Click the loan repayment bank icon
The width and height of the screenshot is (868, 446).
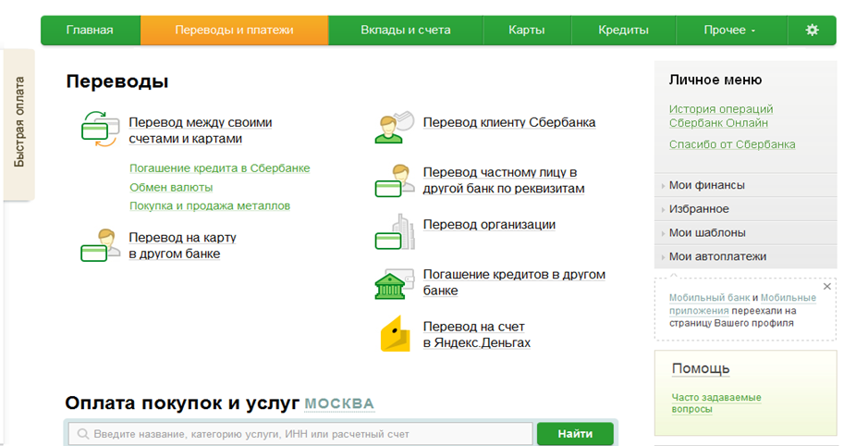point(393,284)
